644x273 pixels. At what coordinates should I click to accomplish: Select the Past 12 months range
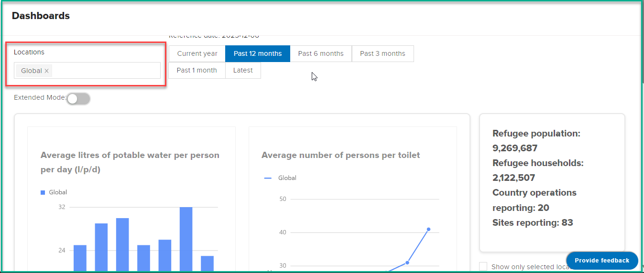click(258, 54)
